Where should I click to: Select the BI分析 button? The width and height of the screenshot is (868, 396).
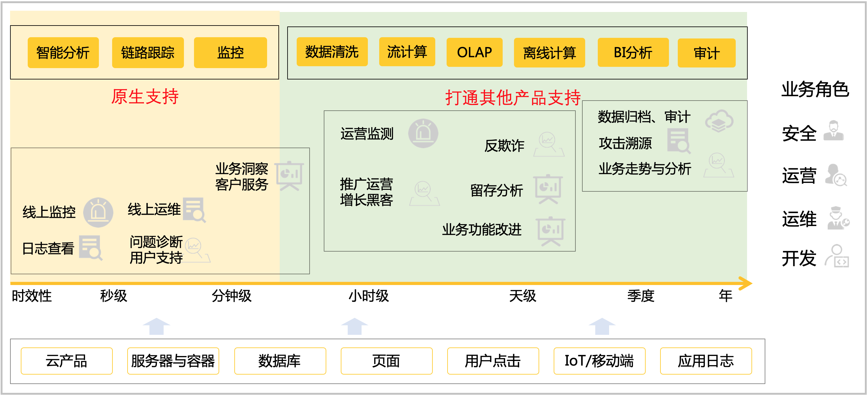[x=633, y=52]
